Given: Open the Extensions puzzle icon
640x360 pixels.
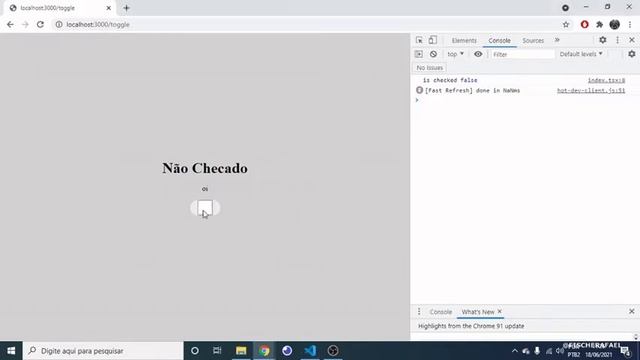Looking at the screenshot, I should (599, 24).
